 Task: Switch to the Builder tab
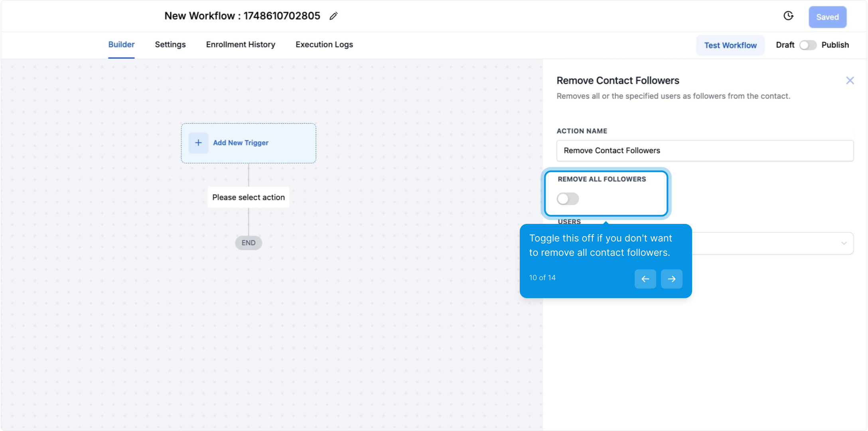tap(121, 45)
